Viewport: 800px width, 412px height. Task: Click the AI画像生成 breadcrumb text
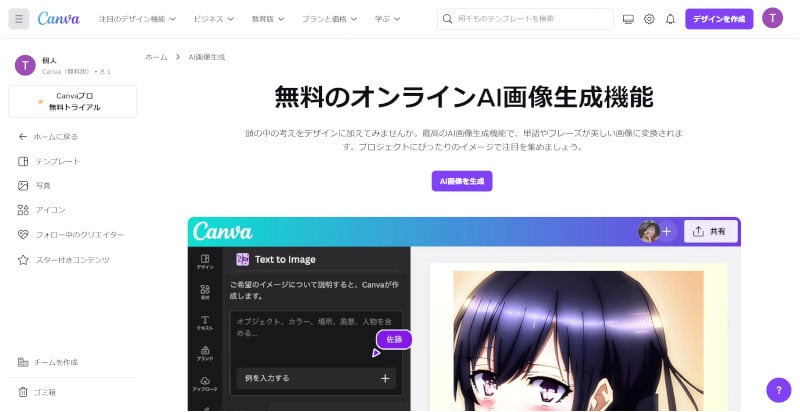click(x=207, y=57)
